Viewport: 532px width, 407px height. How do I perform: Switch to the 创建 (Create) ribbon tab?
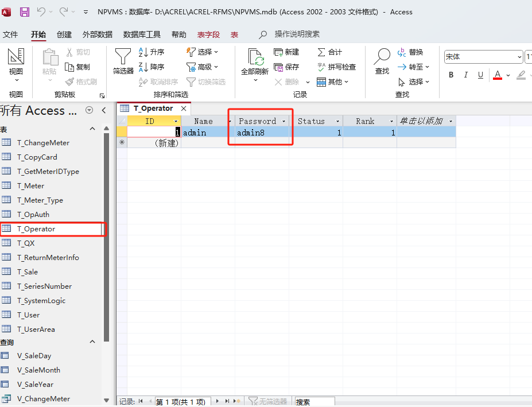pos(64,34)
